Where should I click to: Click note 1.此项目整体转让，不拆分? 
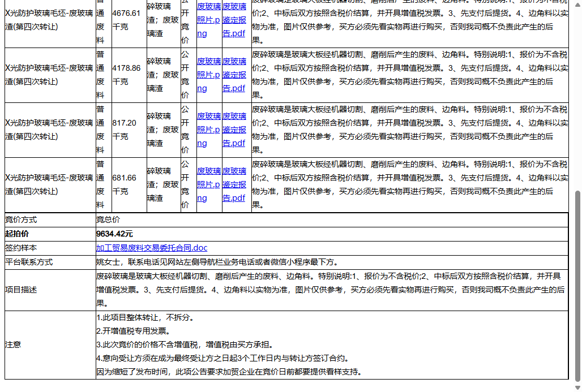pyautogui.click(x=145, y=317)
